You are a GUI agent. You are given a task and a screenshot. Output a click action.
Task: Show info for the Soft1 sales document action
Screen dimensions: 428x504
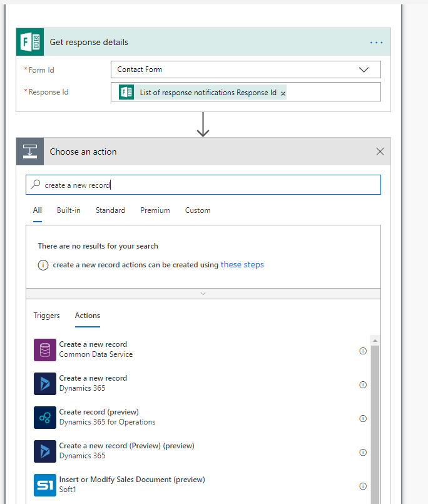363,486
